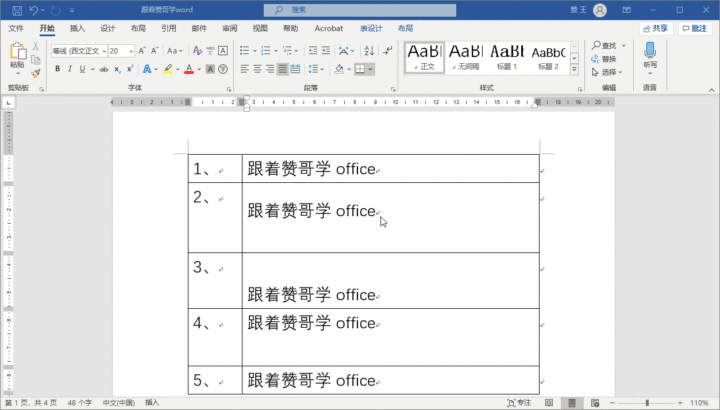Click the Enclose Characters circle icon
This screenshot has height=410, width=720.
[223, 69]
